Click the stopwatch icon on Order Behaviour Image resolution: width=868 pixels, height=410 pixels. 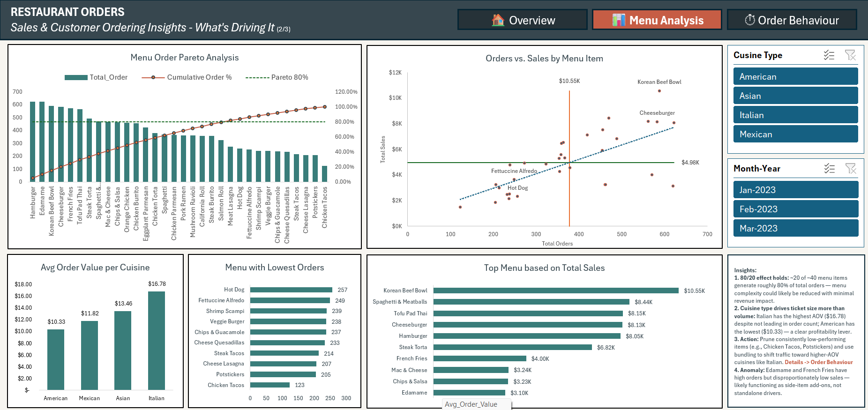click(750, 20)
